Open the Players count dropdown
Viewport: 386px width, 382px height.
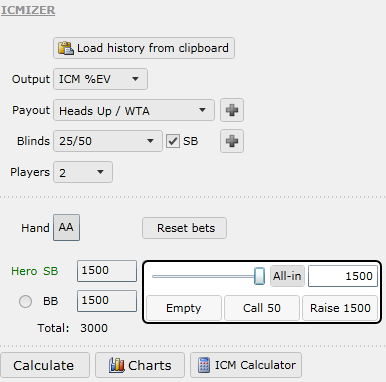(83, 172)
